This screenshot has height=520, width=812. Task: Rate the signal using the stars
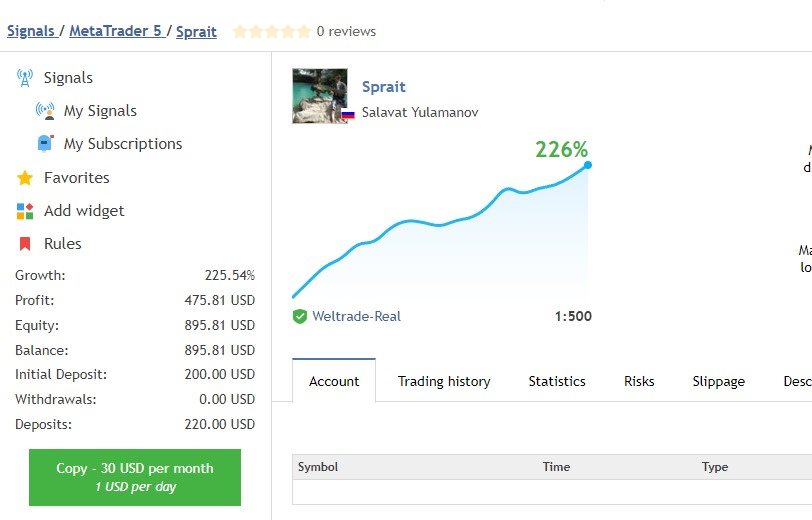tap(271, 32)
